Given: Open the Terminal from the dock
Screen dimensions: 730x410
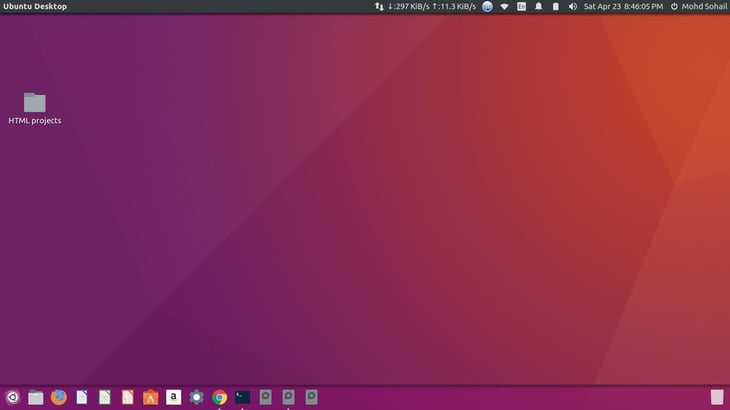Looking at the screenshot, I should tap(243, 397).
